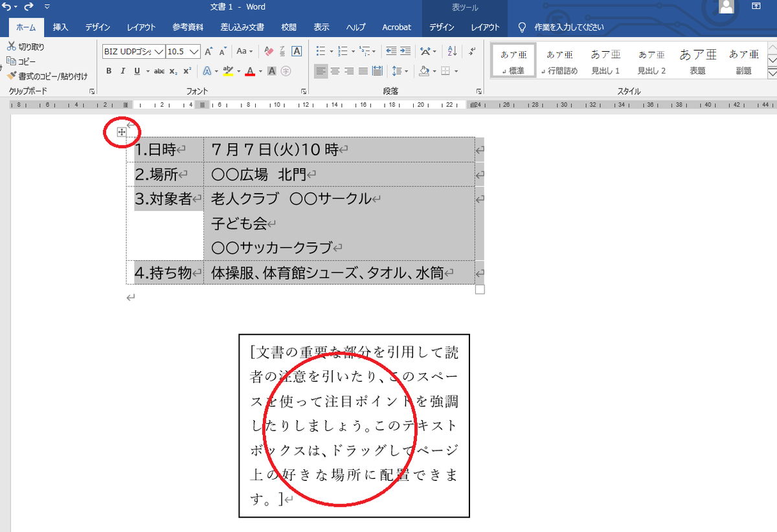
Task: Click コピー (Copy)
Action: pos(21,61)
